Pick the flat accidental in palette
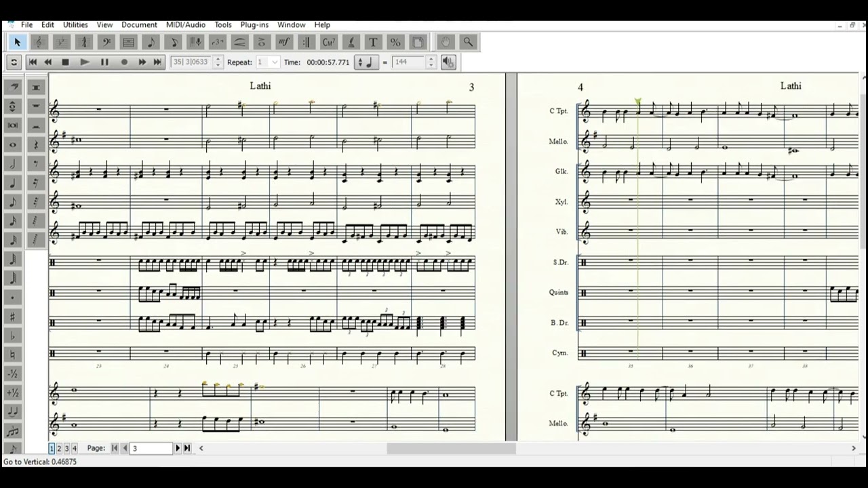The width and height of the screenshot is (868, 488). tap(13, 335)
